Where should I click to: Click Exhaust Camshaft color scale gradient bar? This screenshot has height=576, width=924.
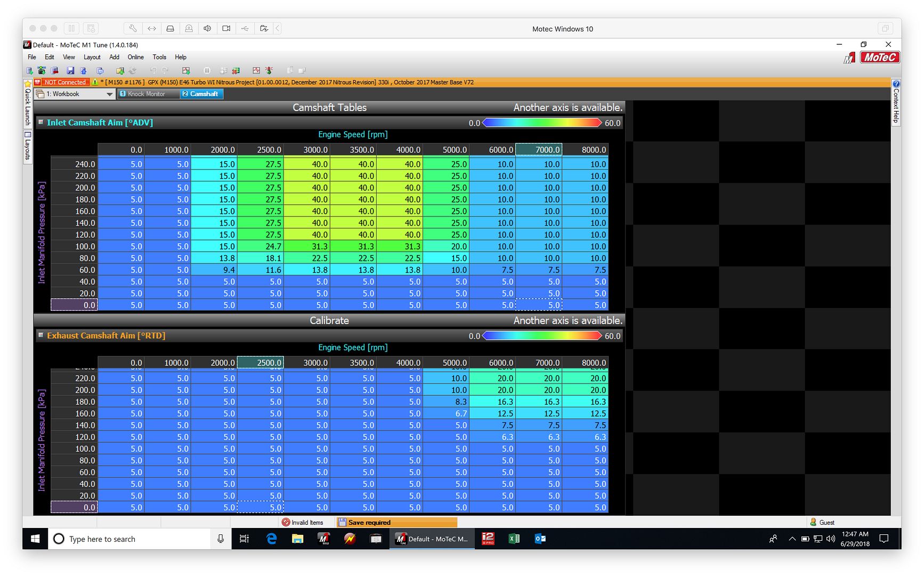tap(541, 336)
